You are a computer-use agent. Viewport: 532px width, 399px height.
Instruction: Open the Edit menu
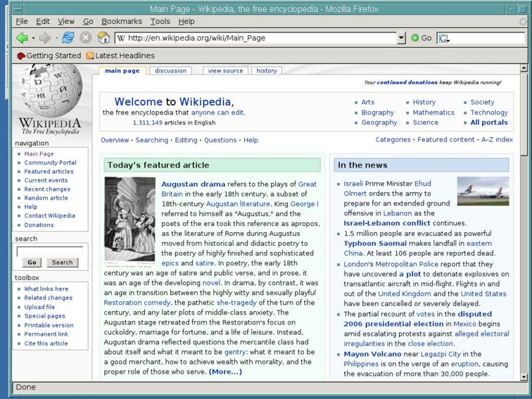click(43, 21)
